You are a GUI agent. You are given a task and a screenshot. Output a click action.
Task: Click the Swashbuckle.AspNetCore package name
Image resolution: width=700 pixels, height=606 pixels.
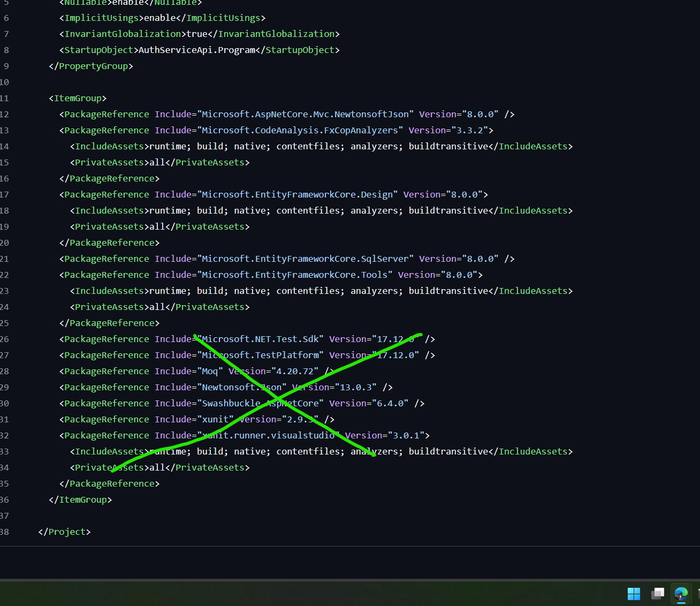click(x=261, y=403)
